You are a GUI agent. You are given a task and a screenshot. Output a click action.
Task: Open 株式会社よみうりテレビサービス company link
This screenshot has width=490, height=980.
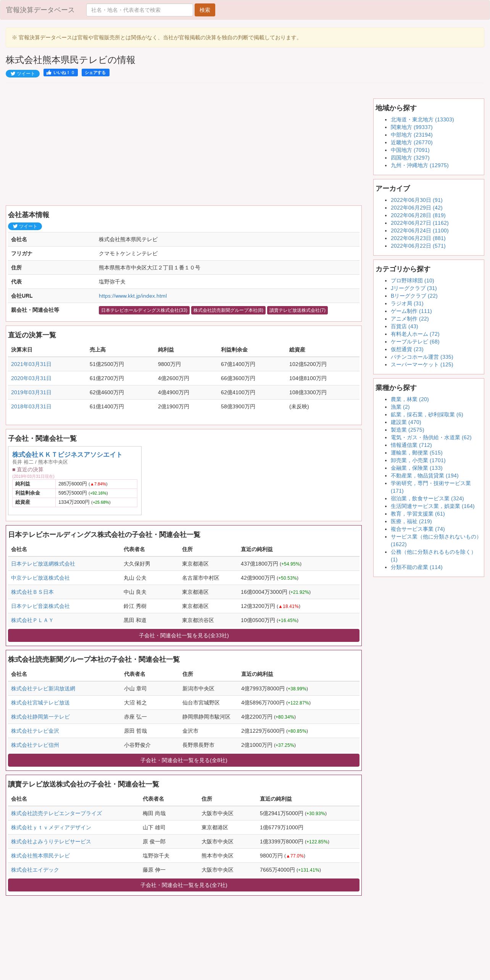tap(51, 841)
